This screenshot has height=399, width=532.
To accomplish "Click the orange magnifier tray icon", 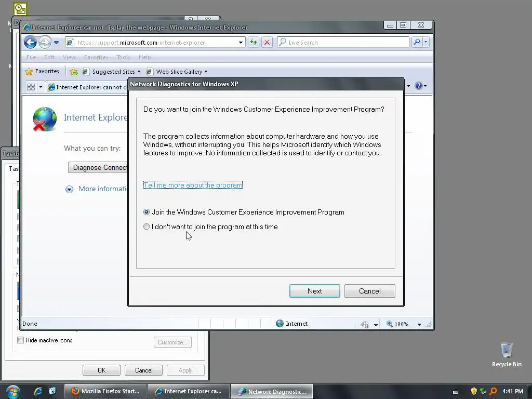I will (493, 391).
